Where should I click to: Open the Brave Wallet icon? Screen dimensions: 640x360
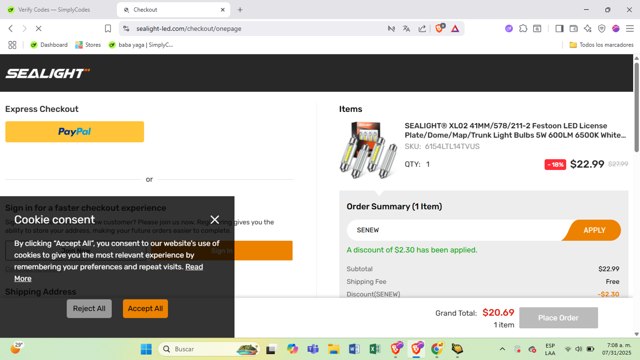pos(573,29)
